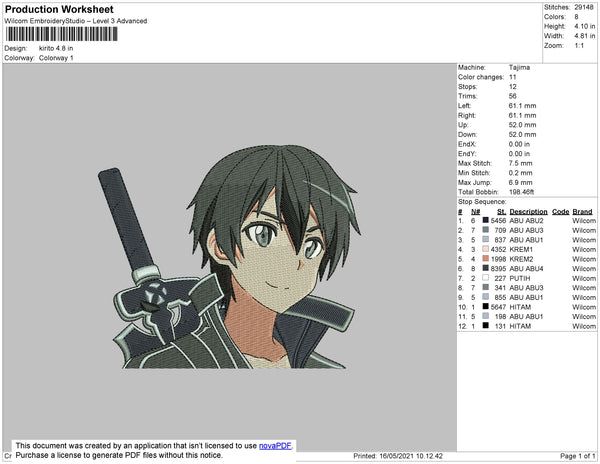Click the Code column header

561,212
